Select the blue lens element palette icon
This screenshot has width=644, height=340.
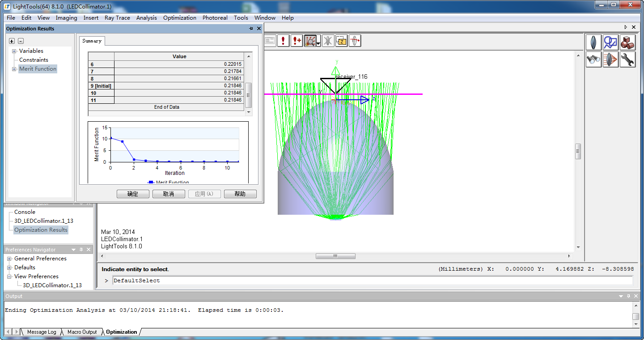pyautogui.click(x=593, y=42)
